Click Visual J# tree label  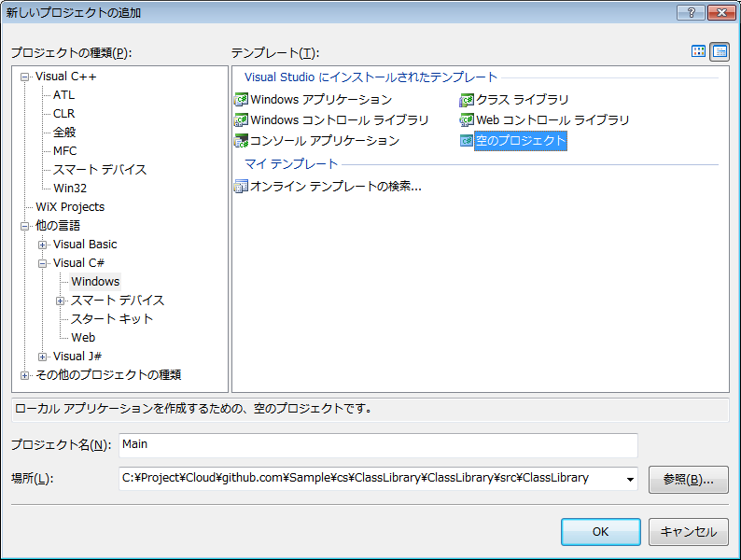tap(77, 357)
